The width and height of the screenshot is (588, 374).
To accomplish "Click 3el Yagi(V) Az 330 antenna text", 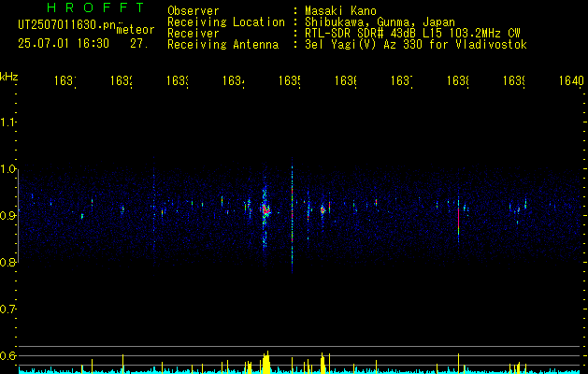I will 416,45.
